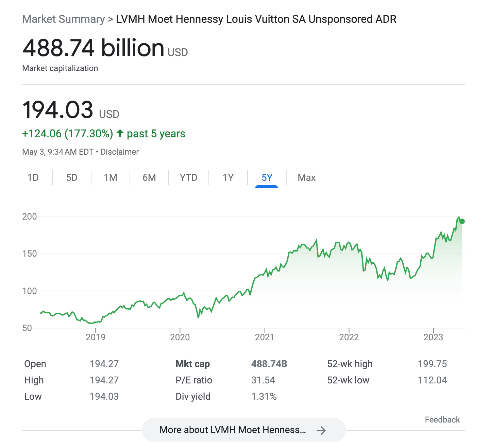Click the 100 y-axis label
This screenshot has height=448, width=491.
30,291
